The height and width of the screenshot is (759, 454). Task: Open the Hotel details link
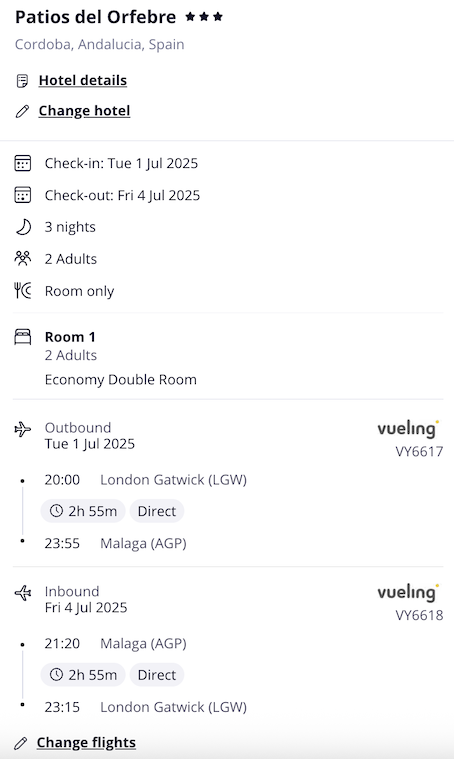click(x=83, y=80)
